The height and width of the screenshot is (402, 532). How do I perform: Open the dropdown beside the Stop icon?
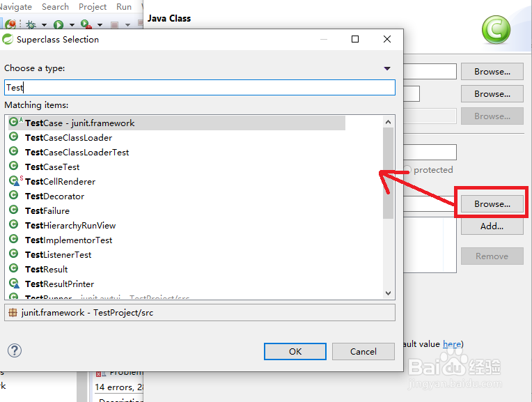(x=127, y=25)
